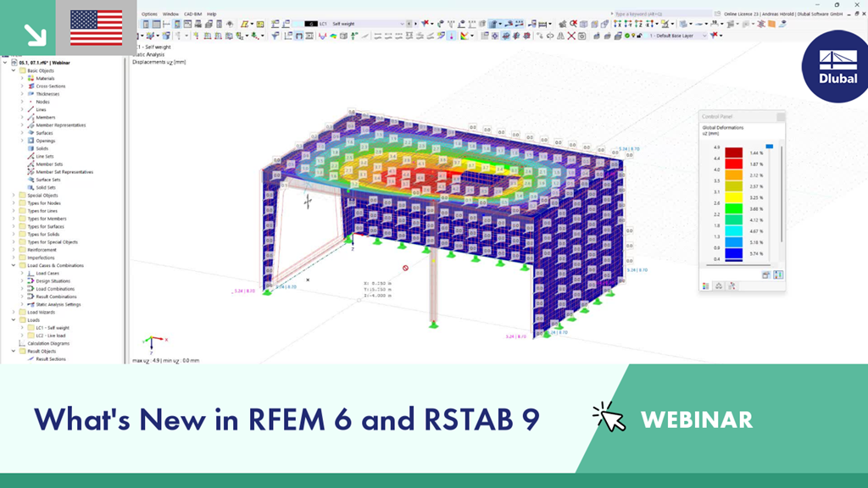Collapse the Loads tree node
Viewport: 868px width, 488px height.
click(14, 319)
